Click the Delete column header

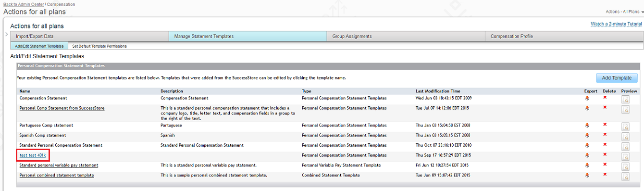609,91
